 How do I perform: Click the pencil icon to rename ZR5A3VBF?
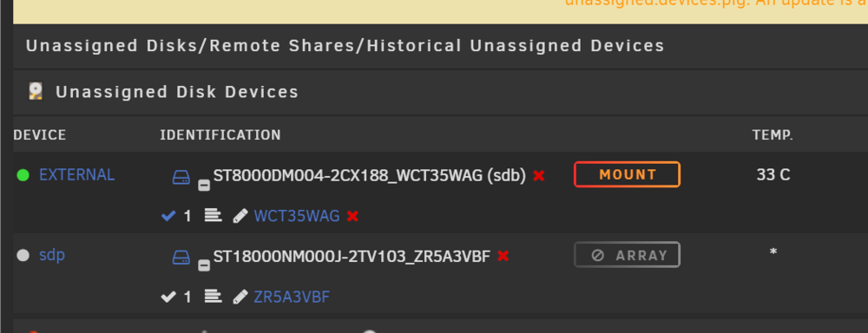240,297
